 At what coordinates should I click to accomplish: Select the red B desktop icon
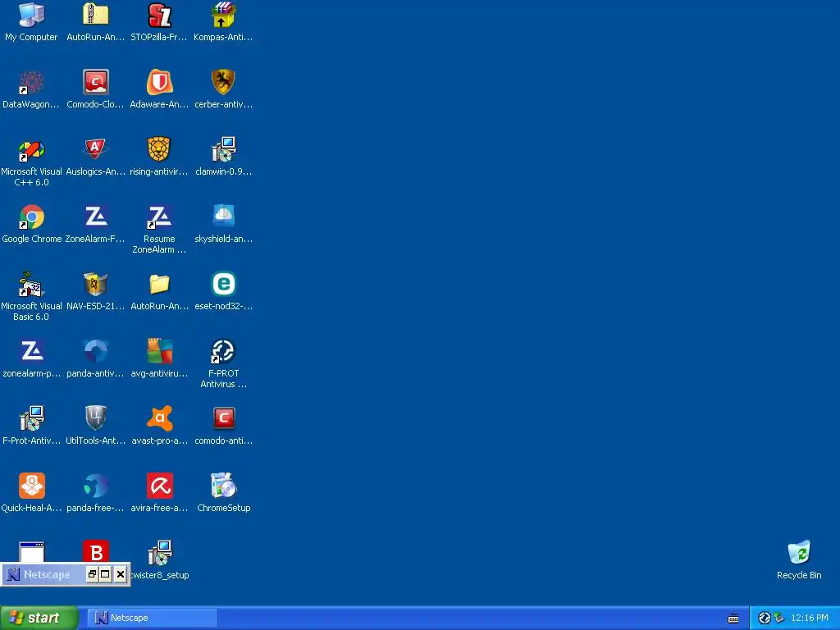96,552
